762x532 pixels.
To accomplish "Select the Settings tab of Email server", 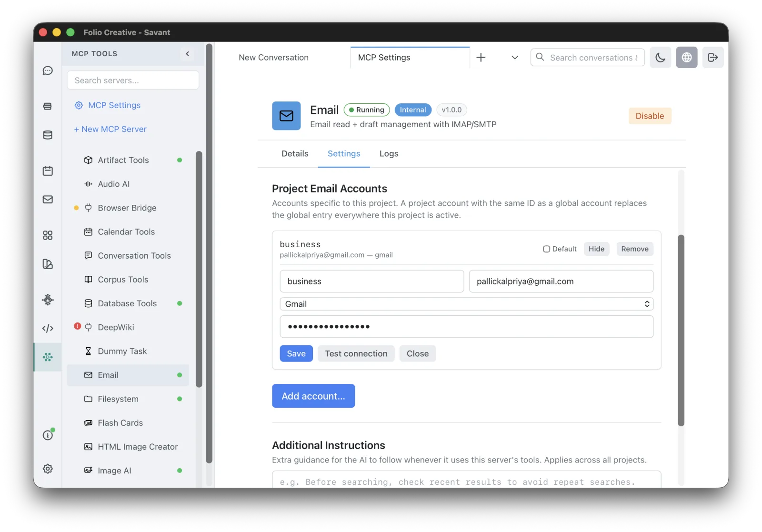I will pos(344,154).
